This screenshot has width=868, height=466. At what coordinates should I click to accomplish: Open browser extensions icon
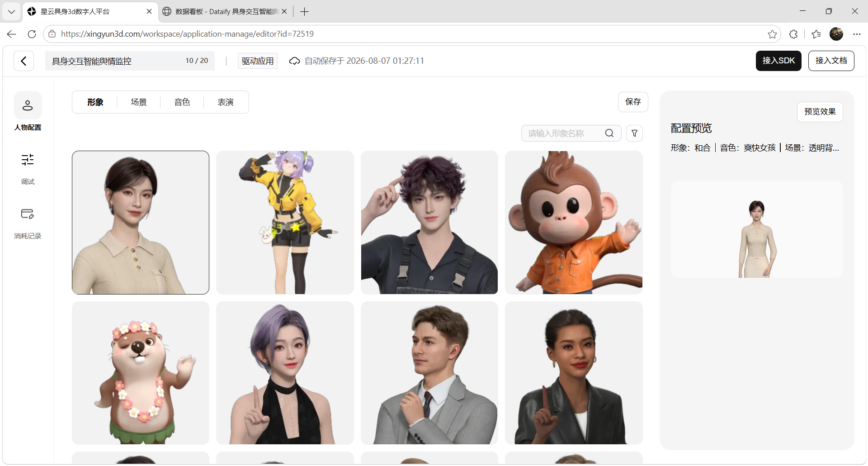click(x=793, y=34)
